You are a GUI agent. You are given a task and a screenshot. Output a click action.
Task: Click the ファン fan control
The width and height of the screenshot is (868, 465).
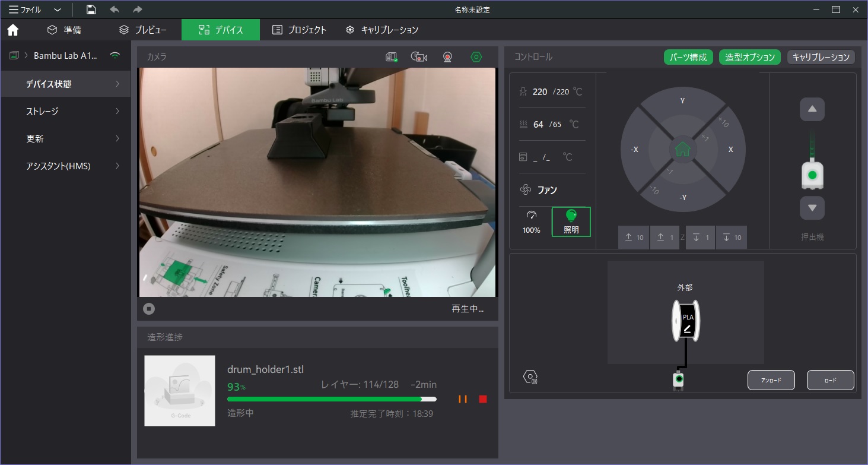pyautogui.click(x=539, y=190)
